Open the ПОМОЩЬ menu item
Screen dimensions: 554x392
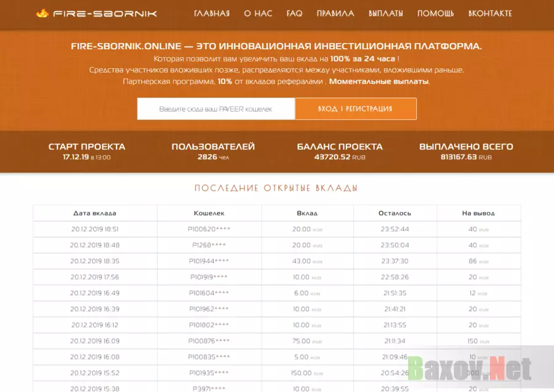[x=436, y=14]
